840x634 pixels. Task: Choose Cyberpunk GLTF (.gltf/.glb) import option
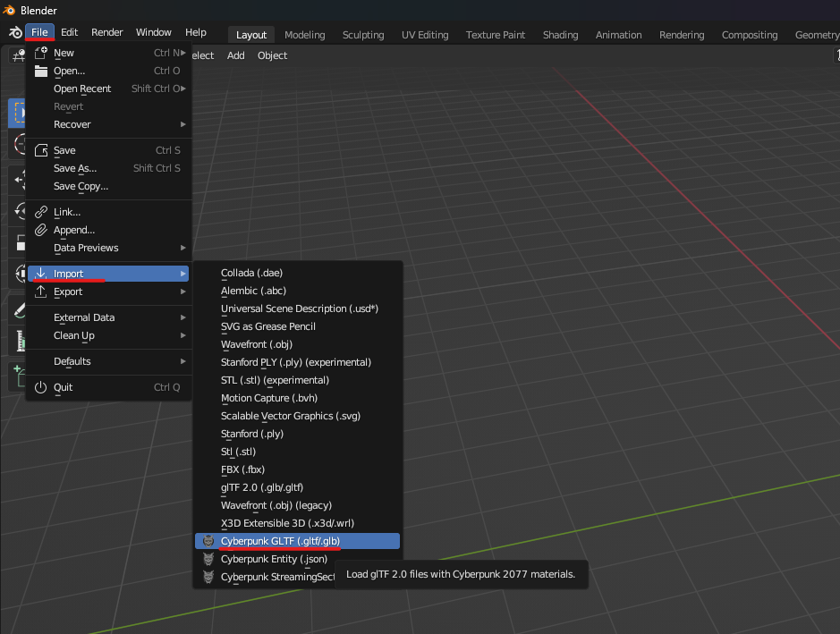pos(280,541)
